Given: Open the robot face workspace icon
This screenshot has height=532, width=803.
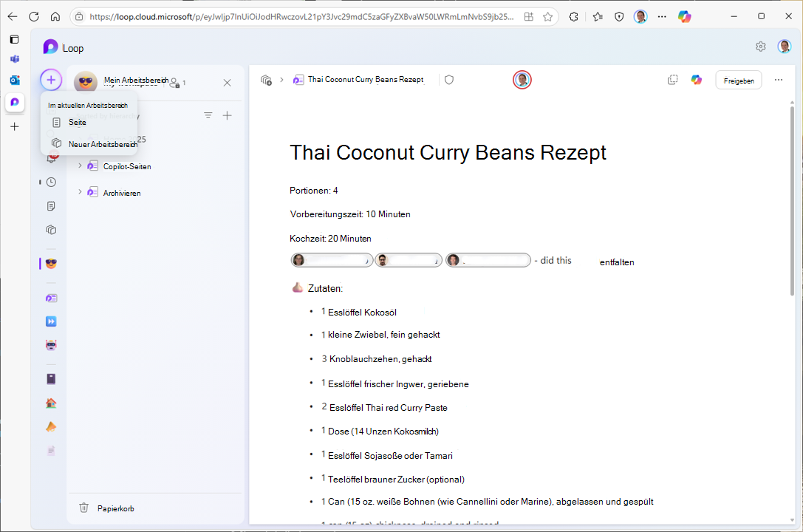Looking at the screenshot, I should pos(51,345).
